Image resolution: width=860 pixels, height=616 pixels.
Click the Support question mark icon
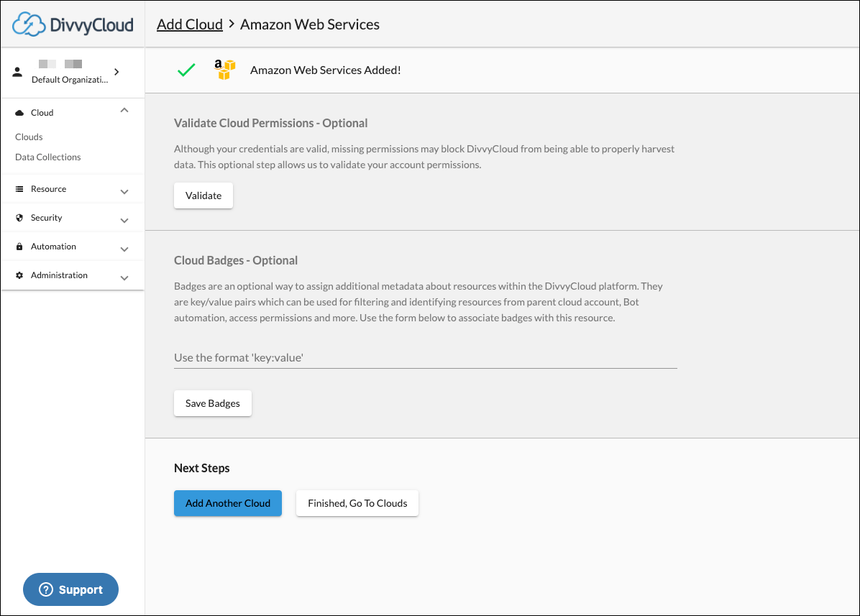(x=46, y=589)
